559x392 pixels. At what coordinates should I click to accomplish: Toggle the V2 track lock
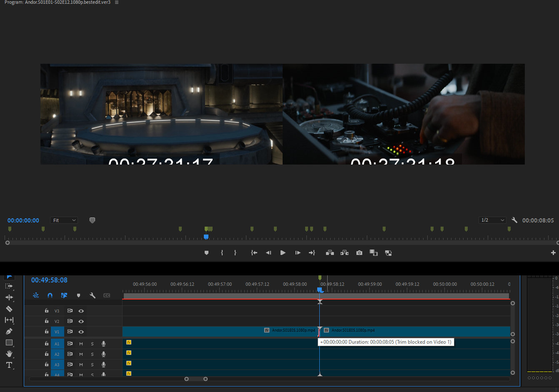(x=47, y=321)
